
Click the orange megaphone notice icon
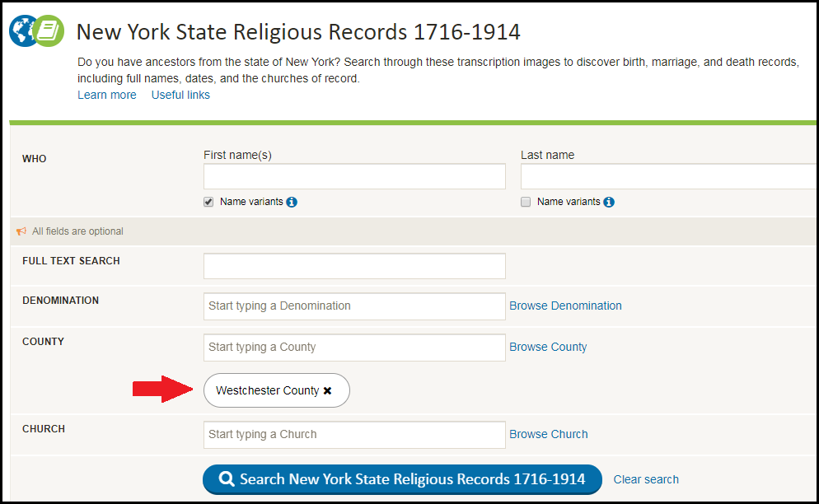point(21,231)
